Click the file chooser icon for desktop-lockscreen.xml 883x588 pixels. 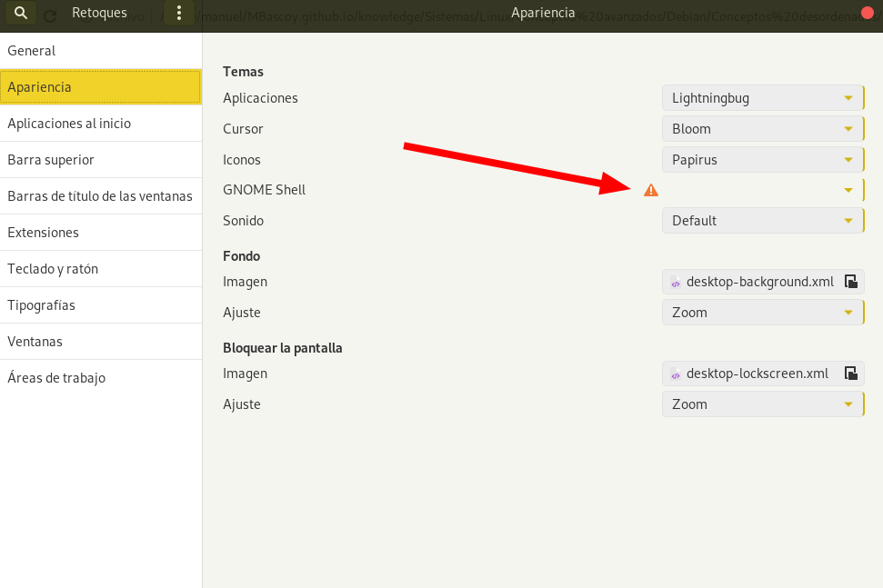coord(850,374)
